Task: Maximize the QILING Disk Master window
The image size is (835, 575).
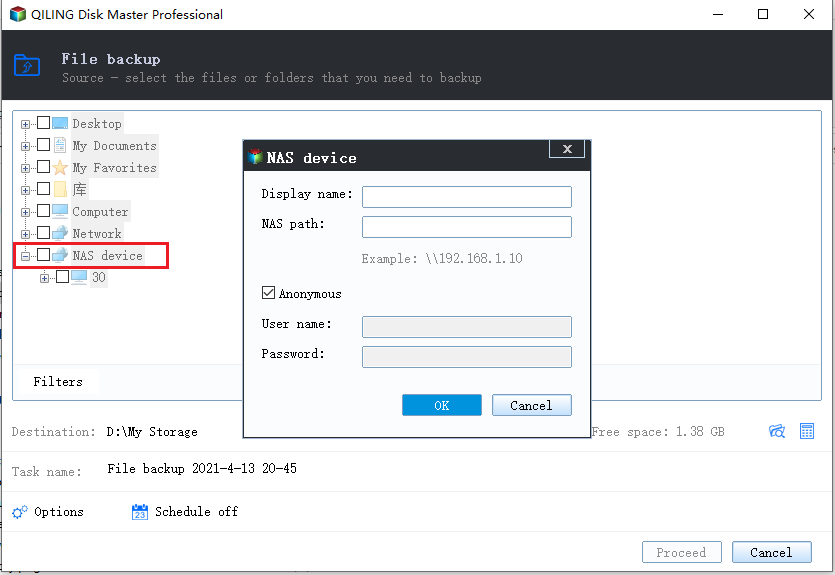Action: (763, 14)
